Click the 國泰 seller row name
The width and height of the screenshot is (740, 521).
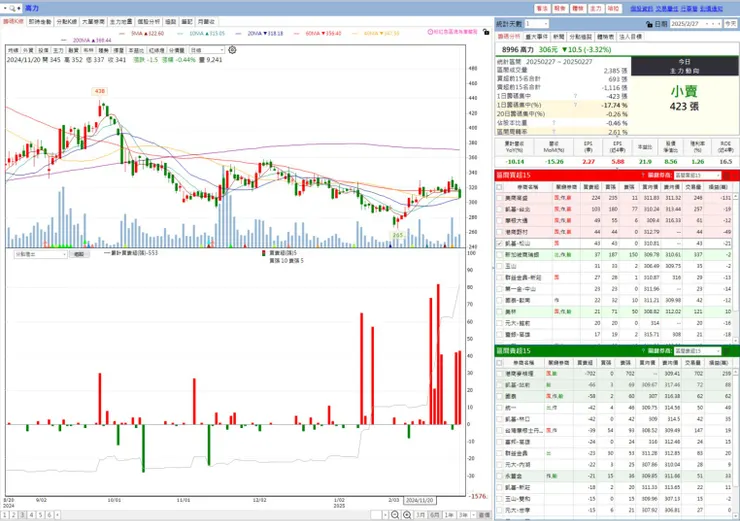click(x=511, y=396)
